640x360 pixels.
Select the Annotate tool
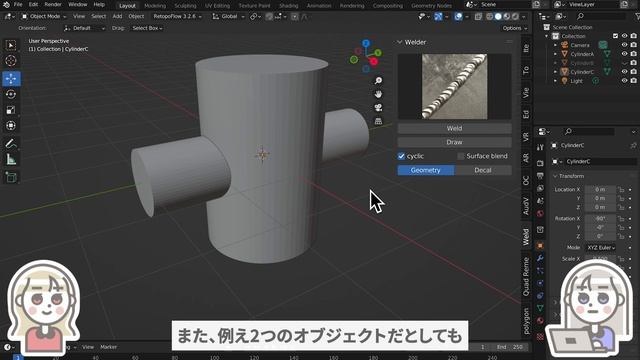pos(11,144)
